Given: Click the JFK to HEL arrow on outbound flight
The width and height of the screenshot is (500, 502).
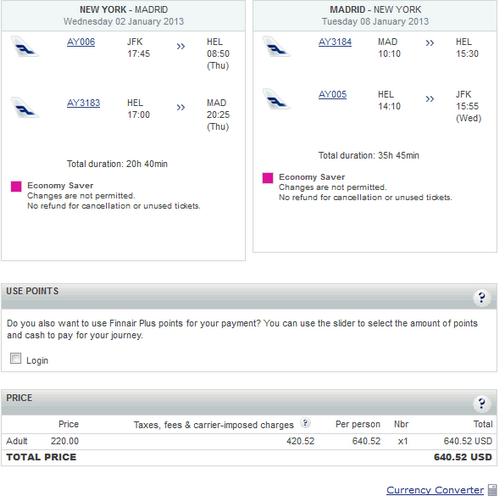Looking at the screenshot, I should [181, 46].
